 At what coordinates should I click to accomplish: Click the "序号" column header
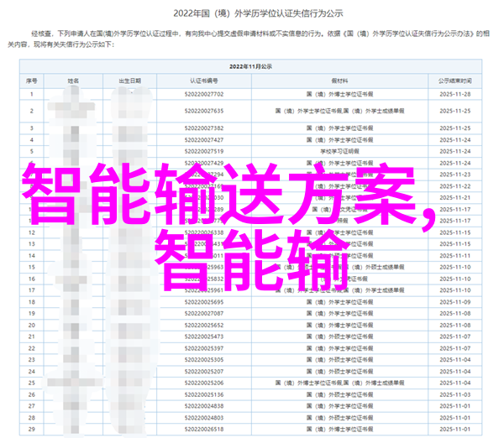click(32, 81)
